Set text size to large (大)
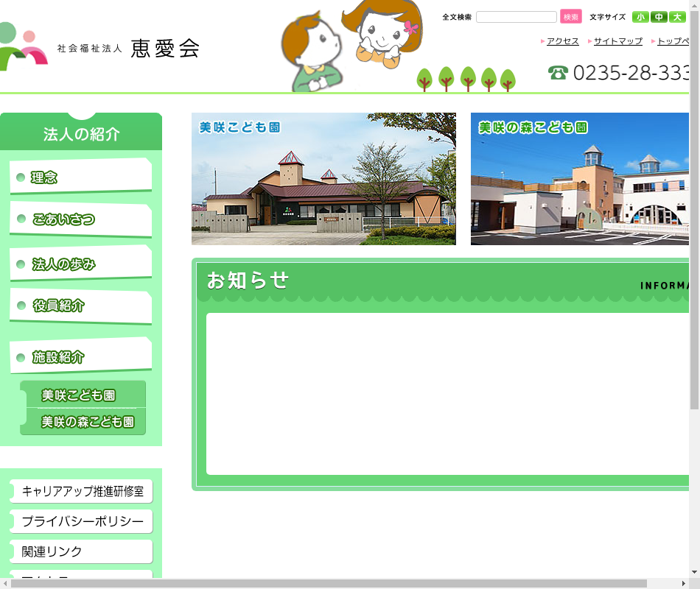This screenshot has height=589, width=700. [x=677, y=17]
